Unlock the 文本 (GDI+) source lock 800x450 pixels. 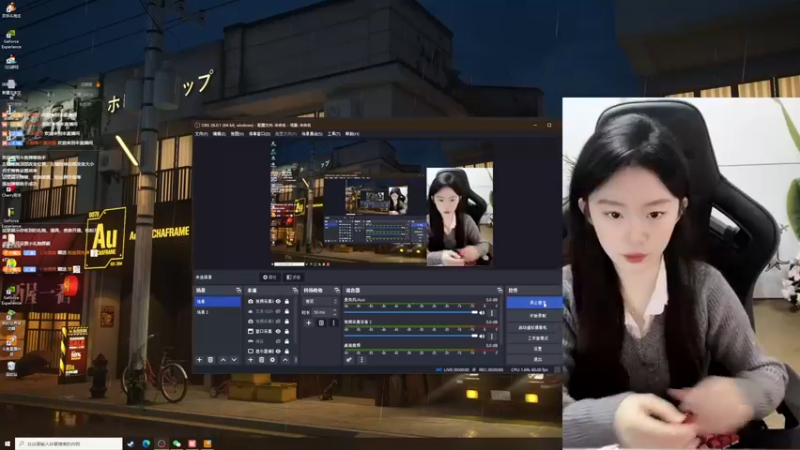(287, 311)
